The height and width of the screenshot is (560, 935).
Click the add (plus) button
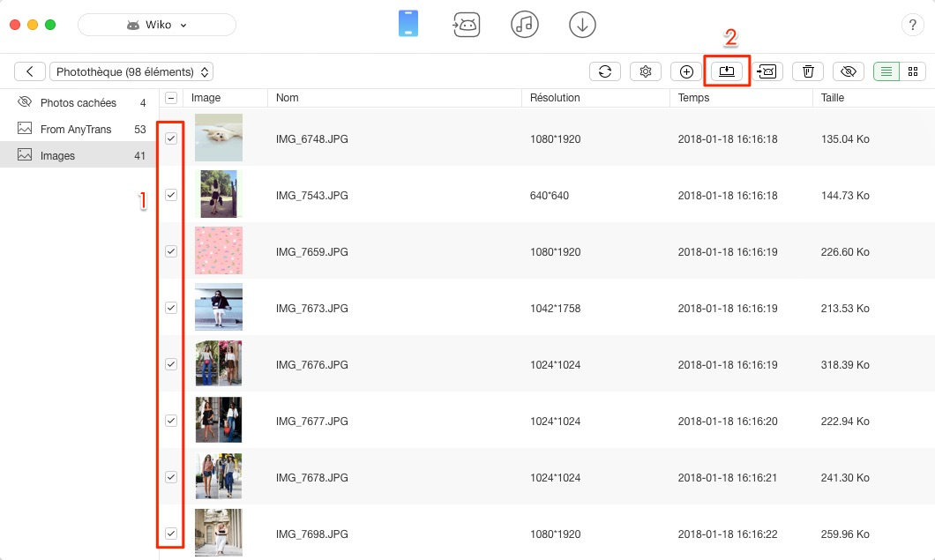tap(686, 71)
